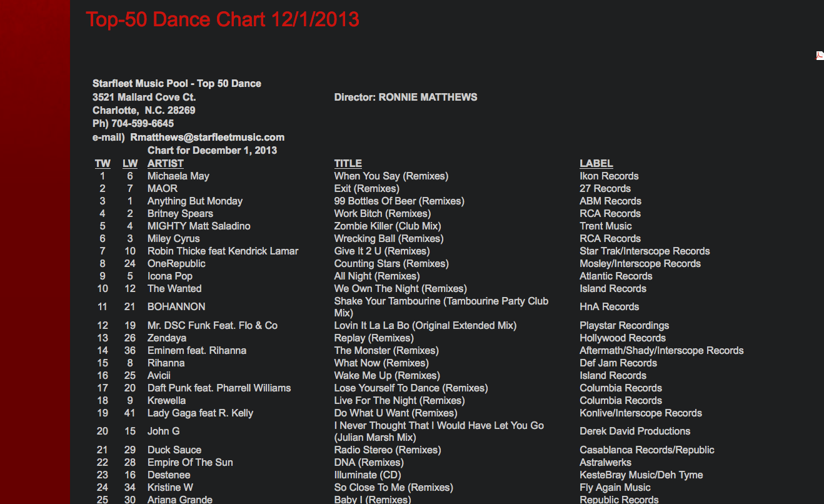Click the Lady Gaga feat R. Kelly entry
This screenshot has width=824, height=504.
click(x=200, y=413)
